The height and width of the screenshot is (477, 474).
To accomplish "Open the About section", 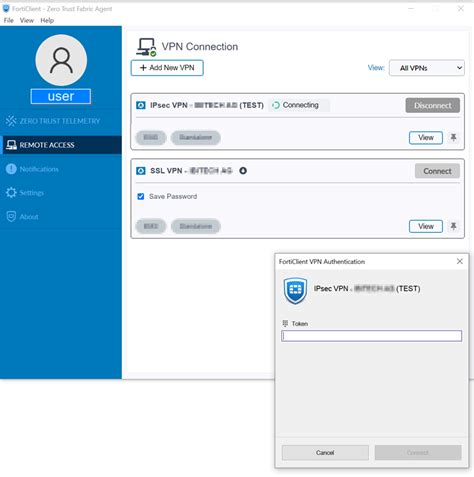I will tap(61, 217).
